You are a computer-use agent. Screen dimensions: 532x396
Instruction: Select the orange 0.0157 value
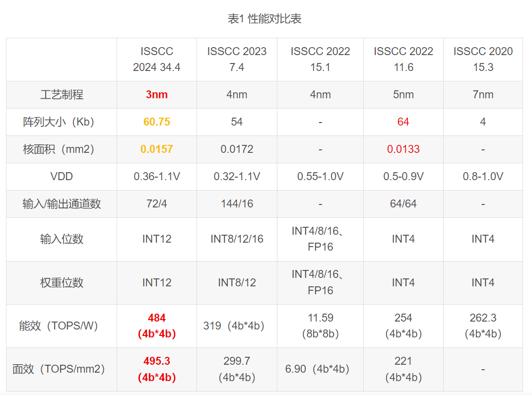[157, 149]
